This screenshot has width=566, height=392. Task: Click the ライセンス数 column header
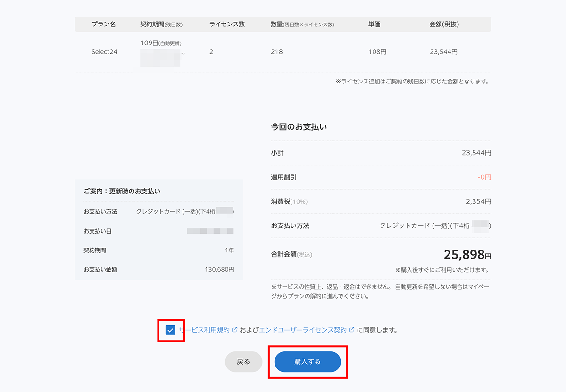tap(227, 24)
